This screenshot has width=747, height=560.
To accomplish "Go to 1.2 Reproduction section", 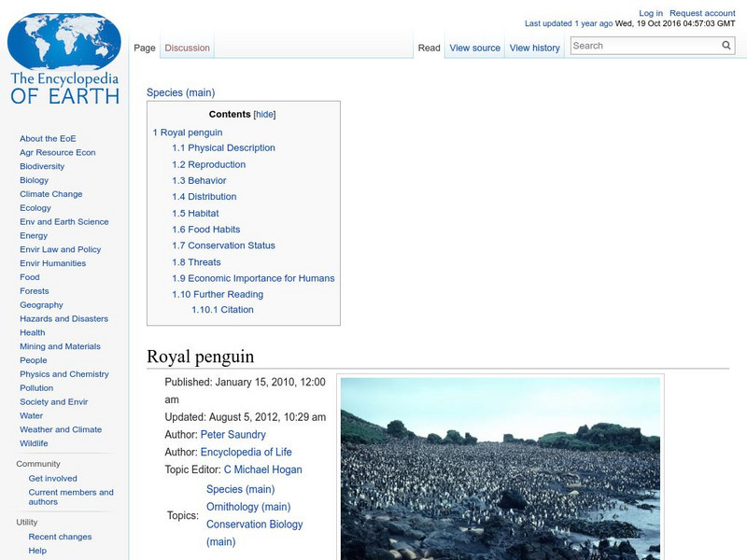I will 208,164.
